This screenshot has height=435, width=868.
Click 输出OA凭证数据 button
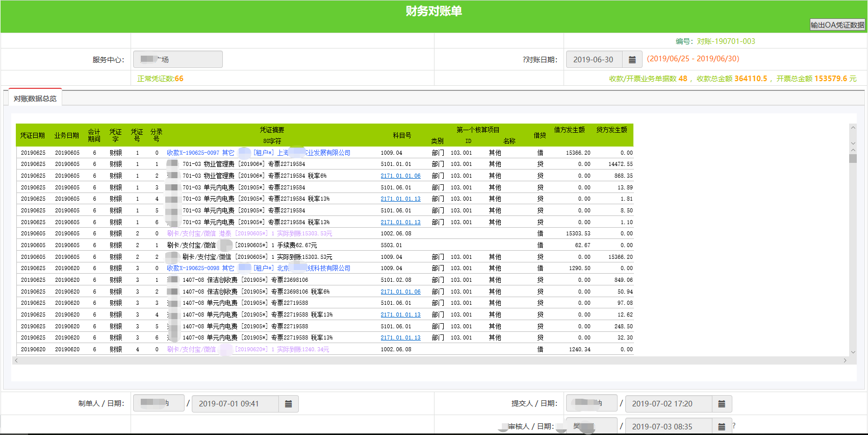pyautogui.click(x=837, y=25)
